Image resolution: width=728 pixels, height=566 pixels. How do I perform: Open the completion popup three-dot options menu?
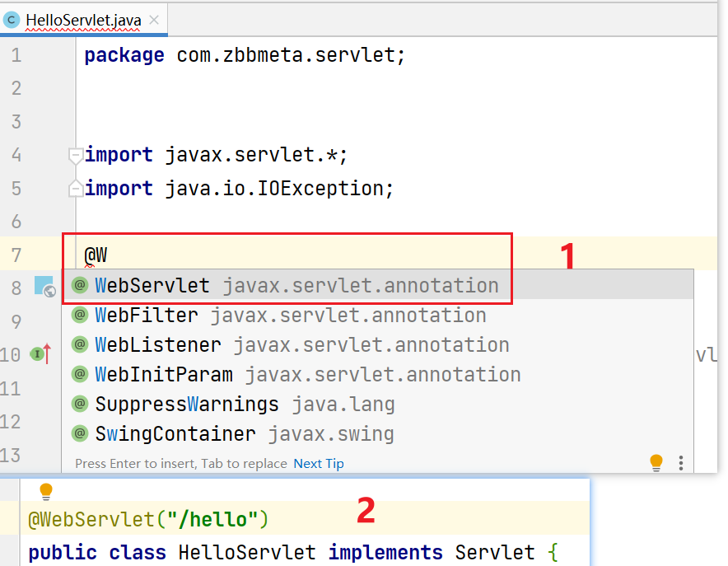point(681,462)
